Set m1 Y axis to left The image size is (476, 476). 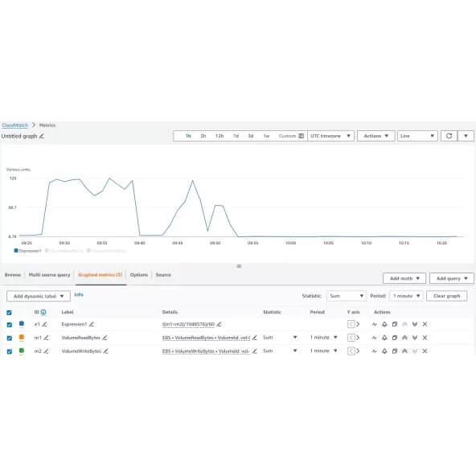351,338
